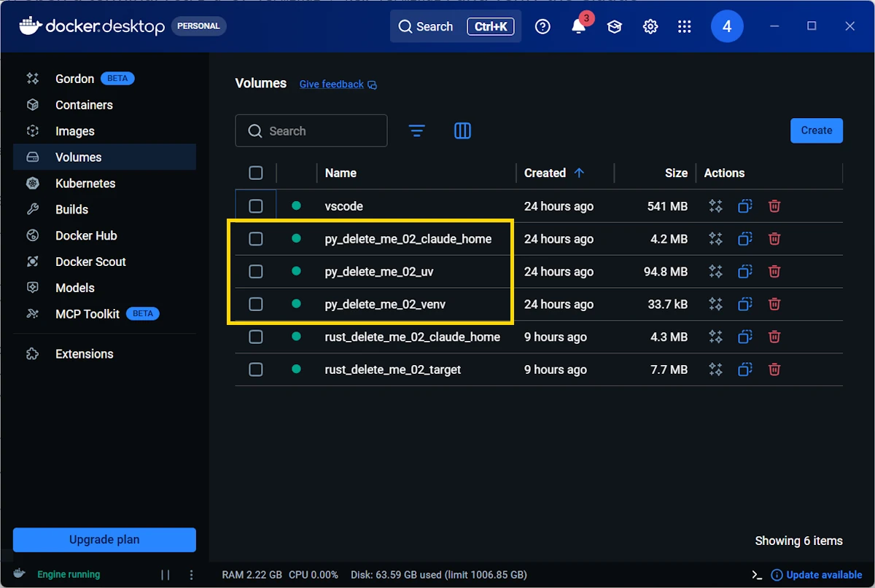875x588 pixels.
Task: Open the account avatar menu showing 4
Action: coord(727,26)
